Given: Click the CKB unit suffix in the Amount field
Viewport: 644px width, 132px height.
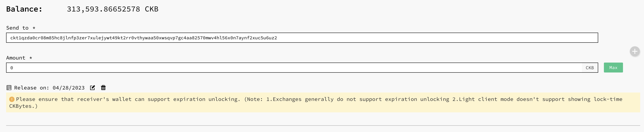Looking at the screenshot, I should point(590,68).
